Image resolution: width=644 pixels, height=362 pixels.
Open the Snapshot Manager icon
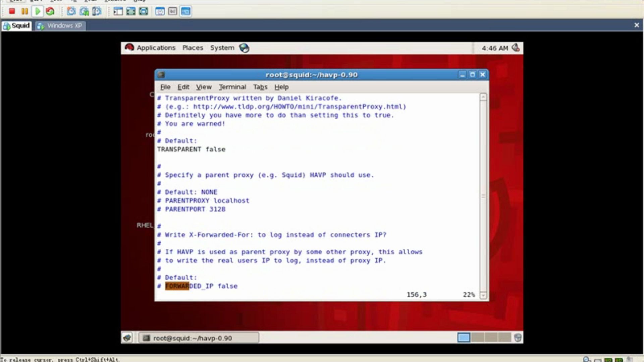[97, 11]
